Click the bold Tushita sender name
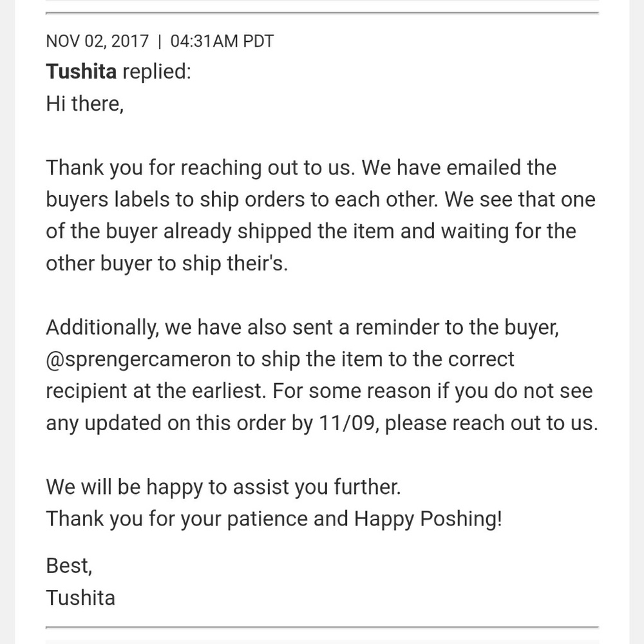 (81, 71)
